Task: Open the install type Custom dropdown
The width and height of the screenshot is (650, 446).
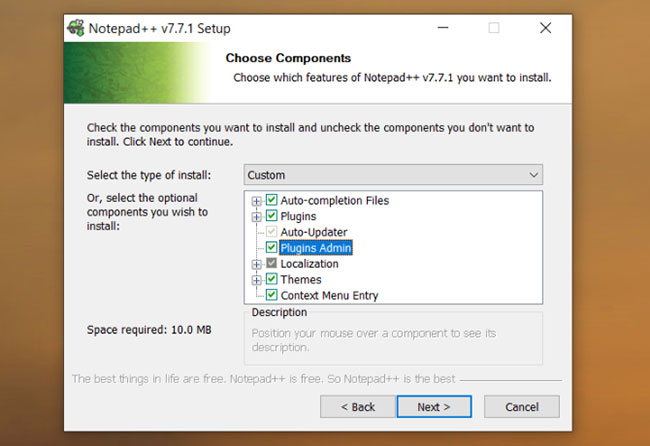Action: (x=393, y=175)
